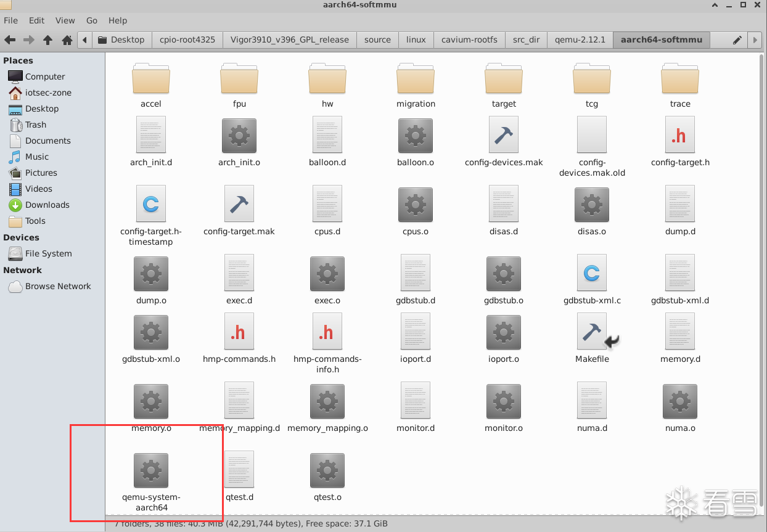This screenshot has width=767, height=532.
Task: Jump to the source path button
Action: [377, 39]
